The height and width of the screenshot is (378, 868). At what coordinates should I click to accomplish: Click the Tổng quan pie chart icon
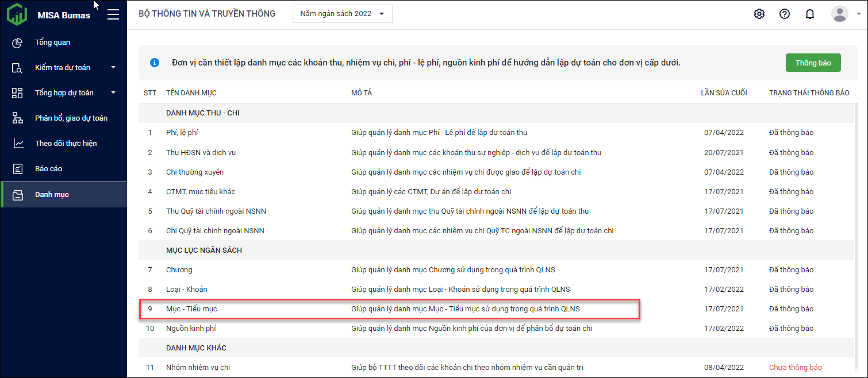(18, 43)
